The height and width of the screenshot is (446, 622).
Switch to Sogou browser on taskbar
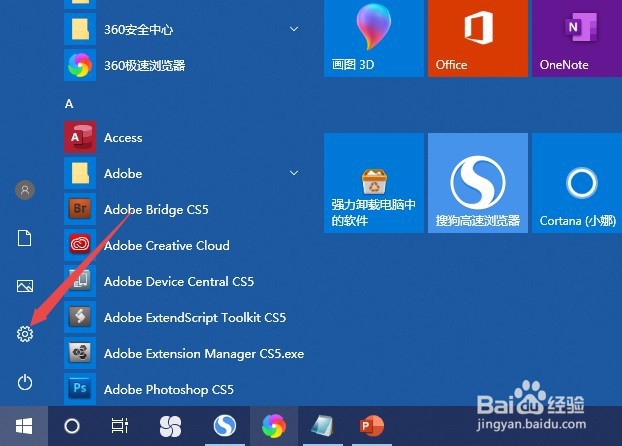click(225, 425)
